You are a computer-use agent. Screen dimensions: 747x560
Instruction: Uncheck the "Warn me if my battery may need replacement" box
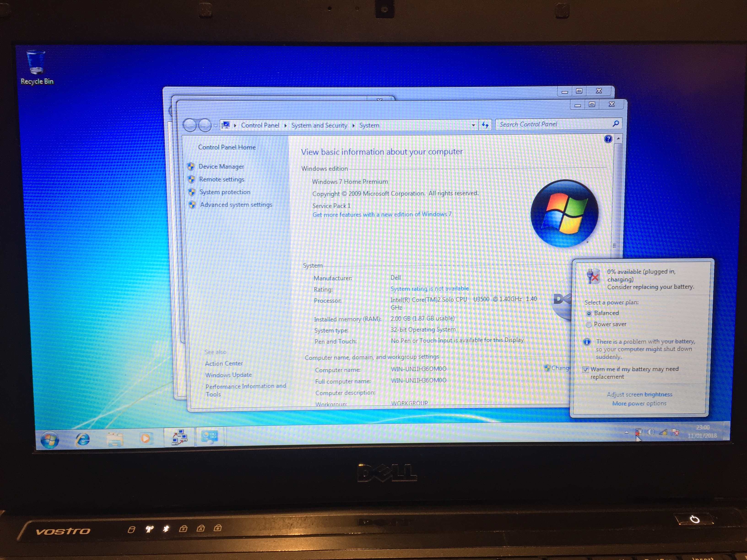(x=586, y=369)
